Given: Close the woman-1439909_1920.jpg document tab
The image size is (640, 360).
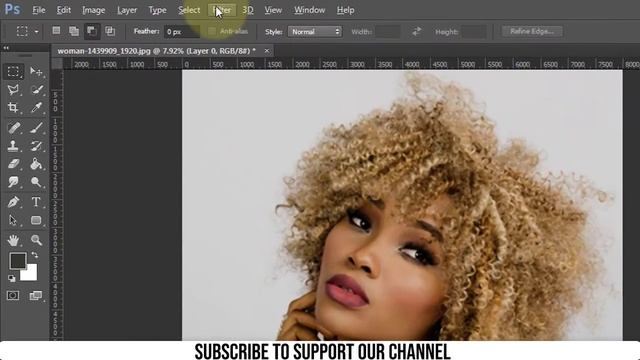Looking at the screenshot, I should (x=267, y=51).
